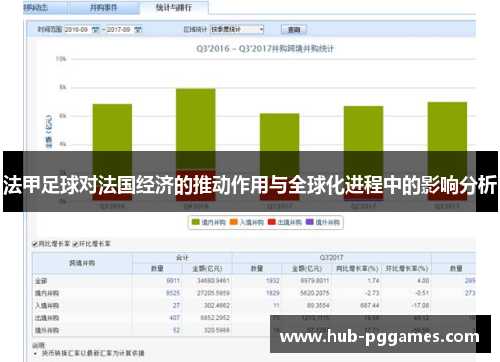
Task: Open total count link 9011
Action: 173,281
